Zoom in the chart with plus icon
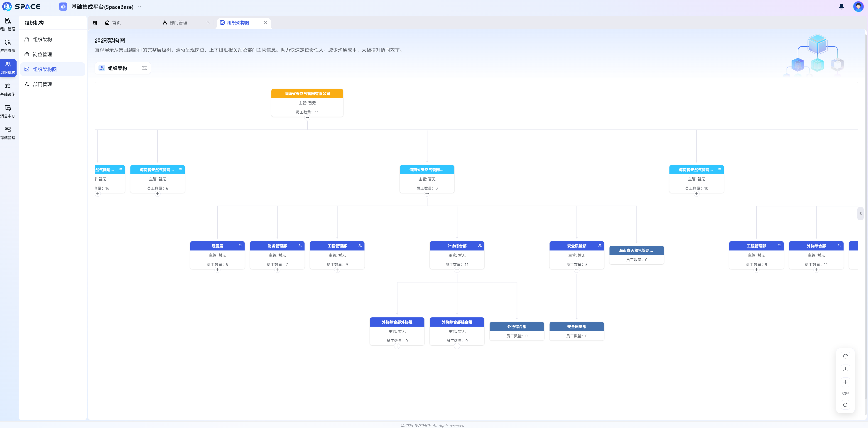 (x=845, y=382)
